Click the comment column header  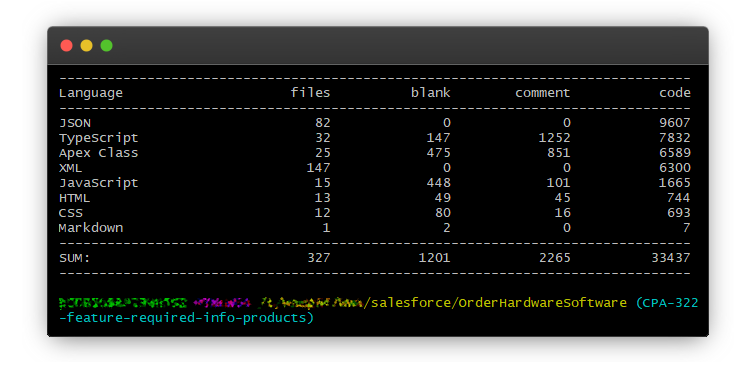[542, 93]
